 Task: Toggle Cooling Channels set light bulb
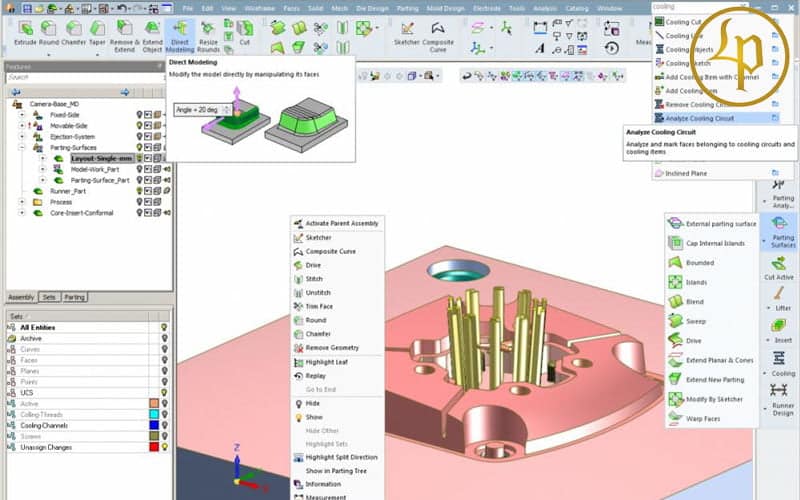pyautogui.click(x=164, y=425)
